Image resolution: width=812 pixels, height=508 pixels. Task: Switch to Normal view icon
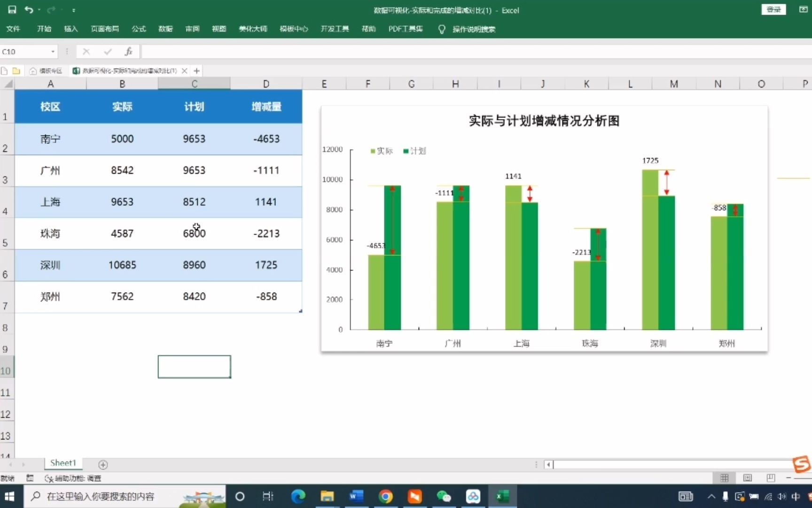[724, 478]
